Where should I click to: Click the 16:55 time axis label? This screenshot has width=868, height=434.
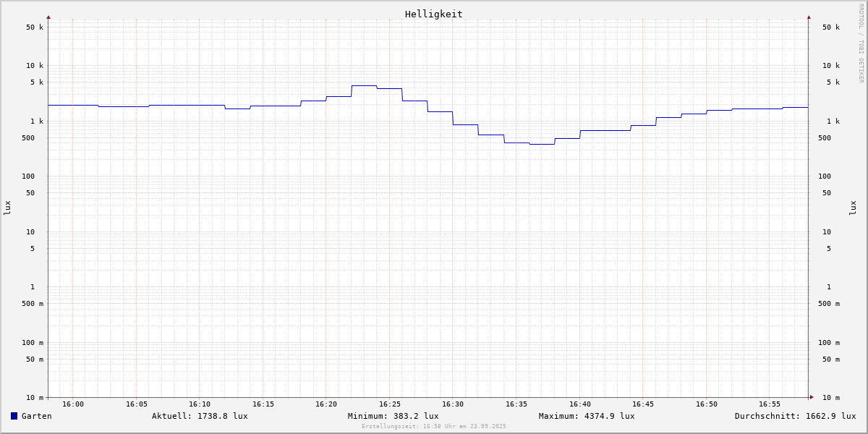pyautogui.click(x=770, y=404)
